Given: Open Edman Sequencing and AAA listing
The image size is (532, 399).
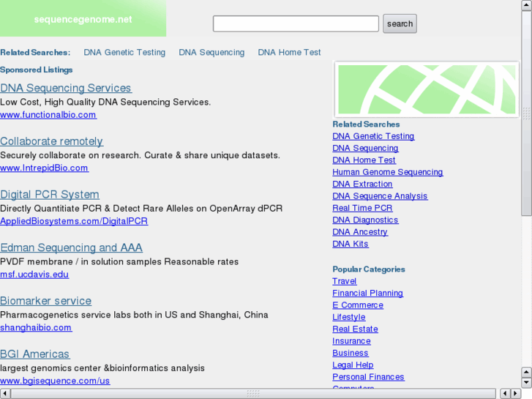Looking at the screenshot, I should [x=71, y=247].
